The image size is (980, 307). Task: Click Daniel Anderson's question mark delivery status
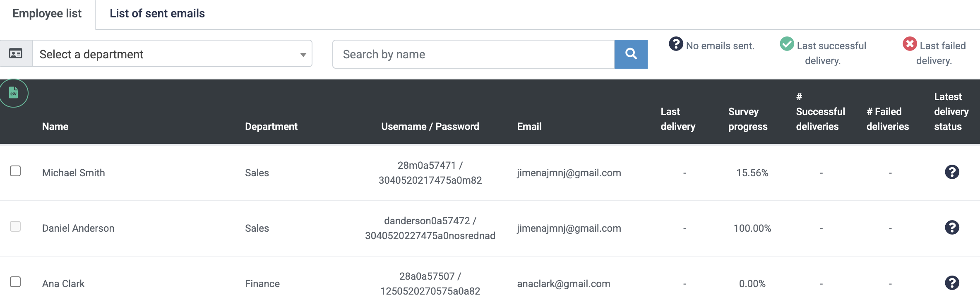coord(952,227)
